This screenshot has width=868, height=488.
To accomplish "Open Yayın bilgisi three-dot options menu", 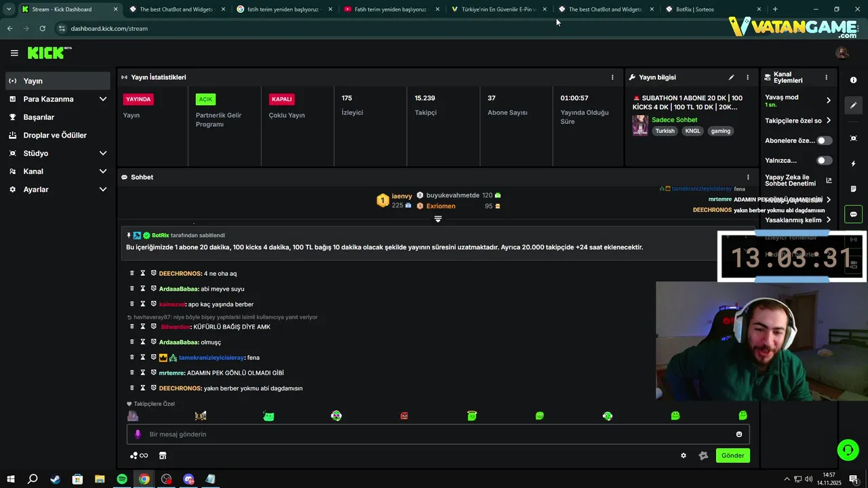I will (x=748, y=77).
